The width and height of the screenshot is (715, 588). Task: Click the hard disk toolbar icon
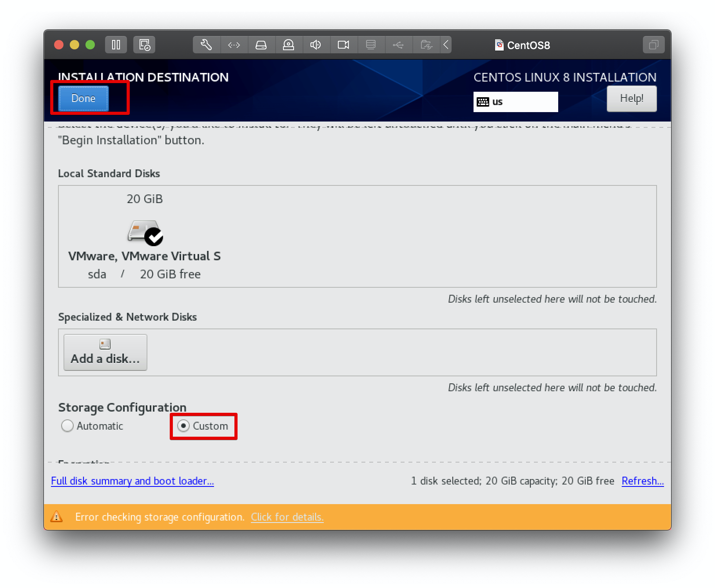coord(261,45)
